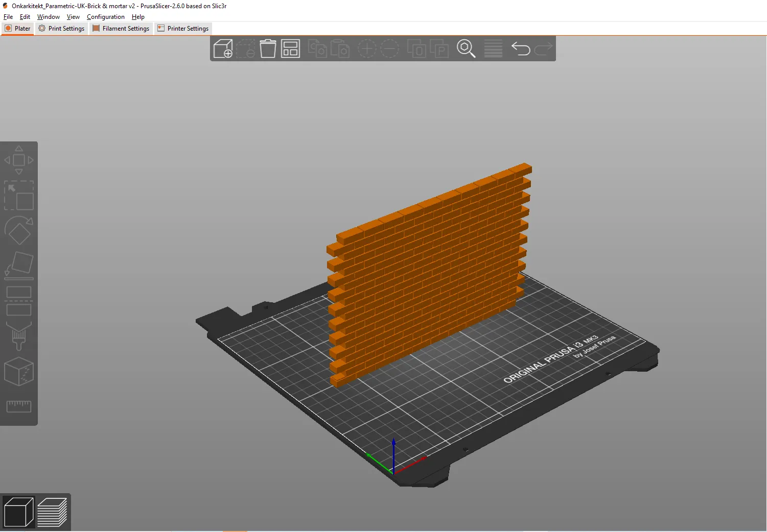Viewport: 767px width, 532px height.
Task: Switch to the sliced layers preview thumbnail
Action: pyautogui.click(x=53, y=512)
